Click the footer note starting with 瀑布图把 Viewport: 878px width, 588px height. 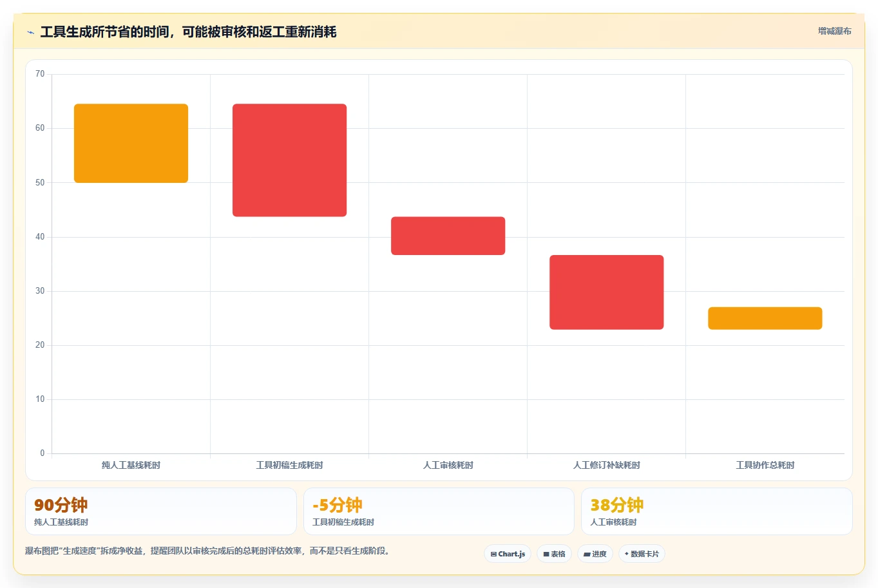207,551
